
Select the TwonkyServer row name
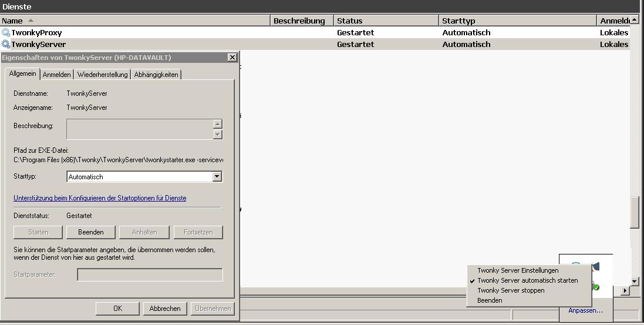tap(39, 44)
